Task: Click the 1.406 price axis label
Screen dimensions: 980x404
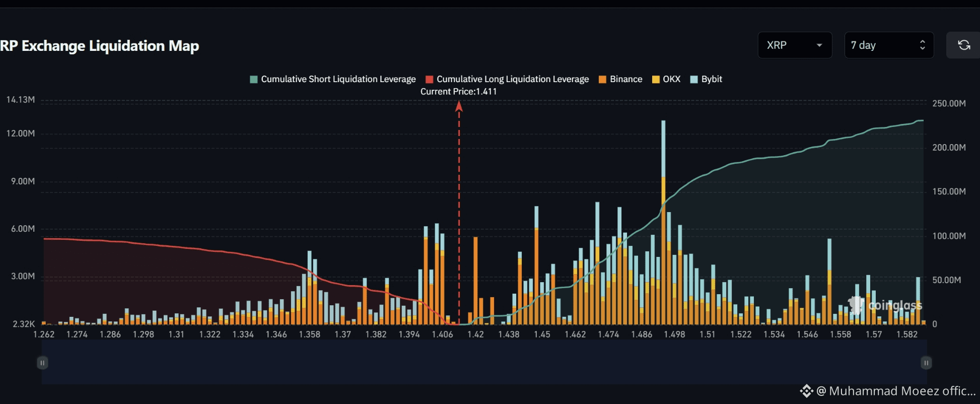Action: pyautogui.click(x=443, y=334)
